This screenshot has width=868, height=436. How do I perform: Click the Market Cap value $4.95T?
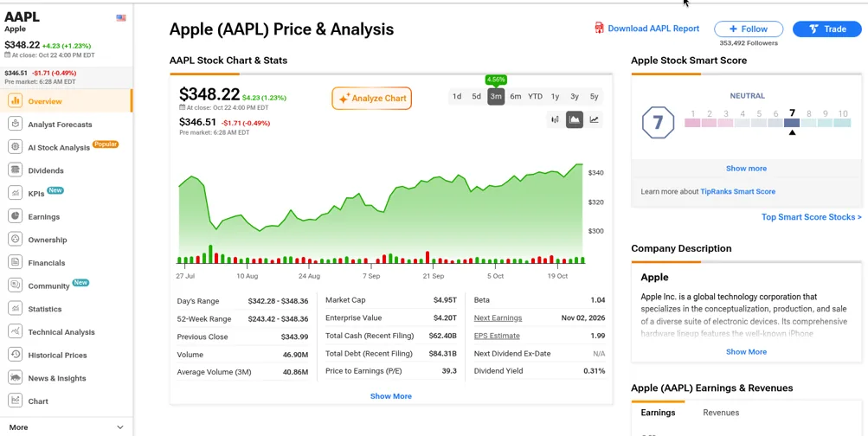445,300
